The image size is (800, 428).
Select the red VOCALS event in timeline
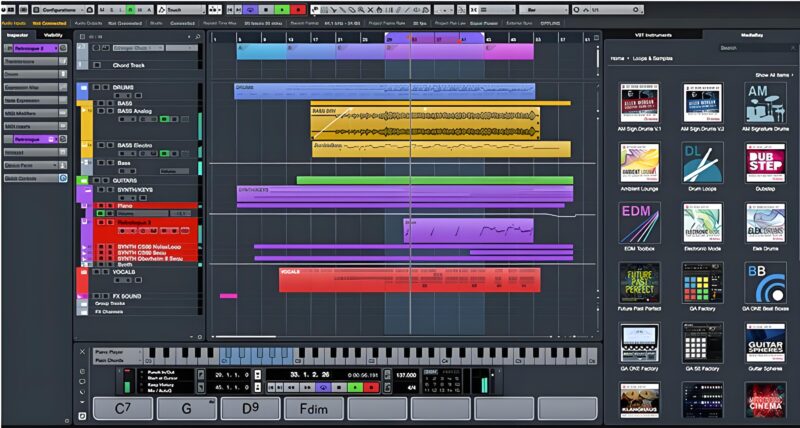pyautogui.click(x=410, y=280)
